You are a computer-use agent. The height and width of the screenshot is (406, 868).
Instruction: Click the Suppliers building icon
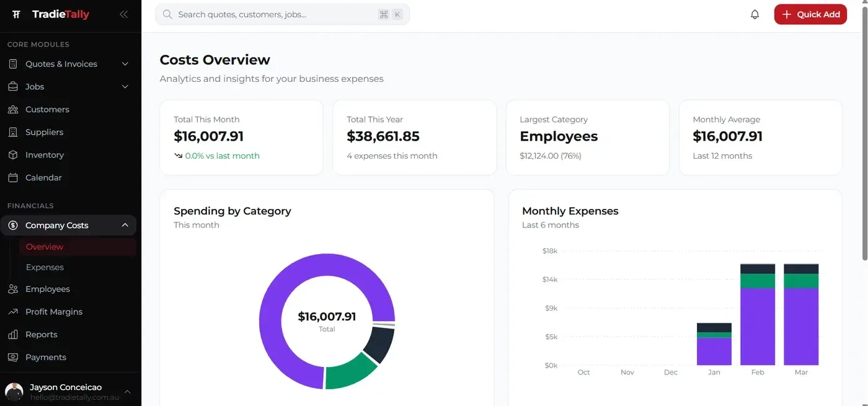point(13,132)
